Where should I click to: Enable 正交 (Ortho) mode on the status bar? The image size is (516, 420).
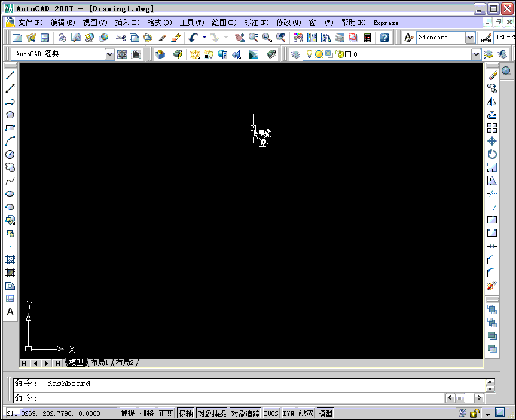(166, 413)
